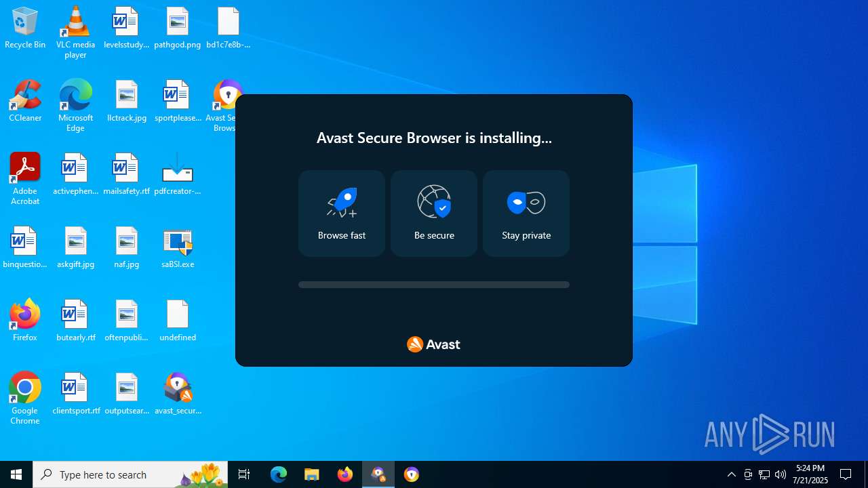This screenshot has width=868, height=488.
Task: Select askgift.jpg file
Action: 75,248
